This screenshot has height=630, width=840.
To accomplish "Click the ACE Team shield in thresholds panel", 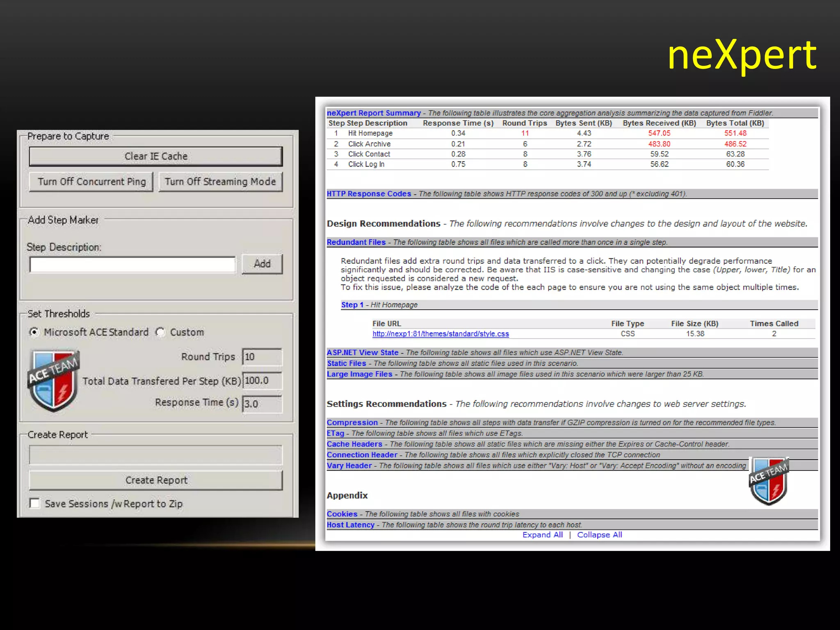I will tap(53, 381).
